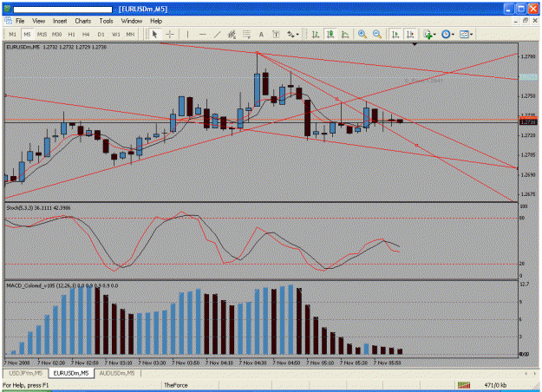Select the Fibonacci retracement tool
Screen dimensions: 542x392
tap(246, 34)
